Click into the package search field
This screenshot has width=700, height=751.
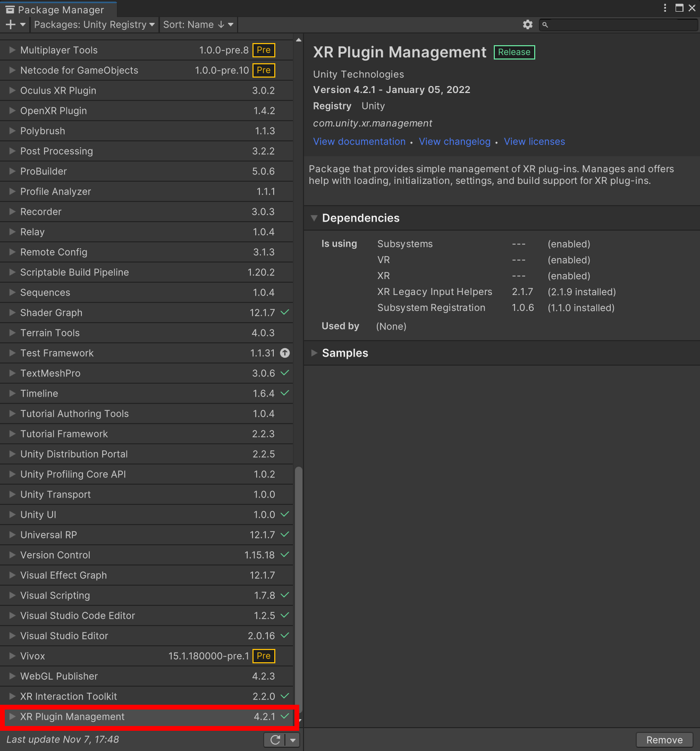click(618, 24)
